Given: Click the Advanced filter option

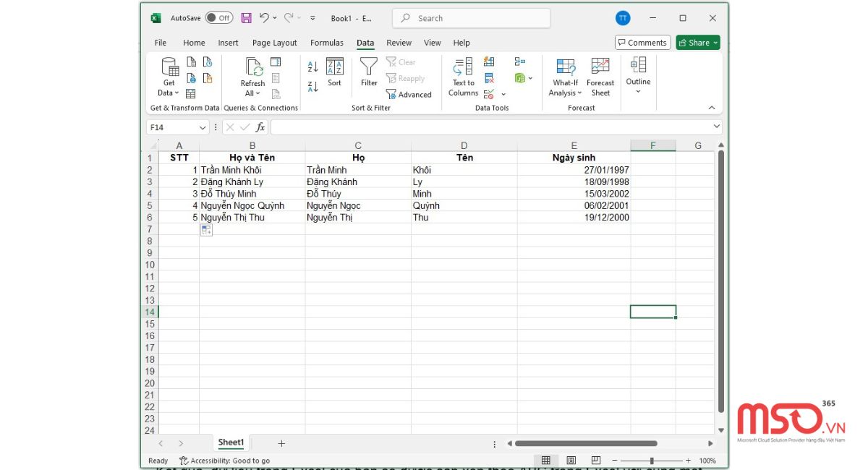Looking at the screenshot, I should (x=409, y=94).
